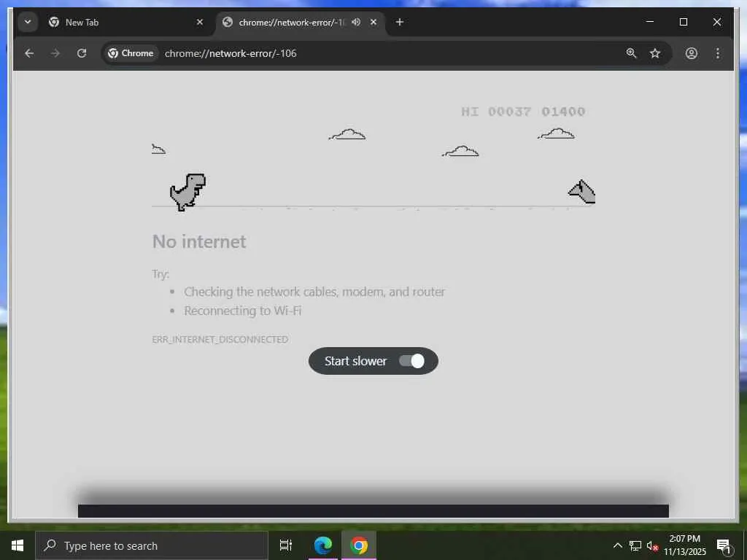Open the Chrome three-dot menu

coord(718,53)
